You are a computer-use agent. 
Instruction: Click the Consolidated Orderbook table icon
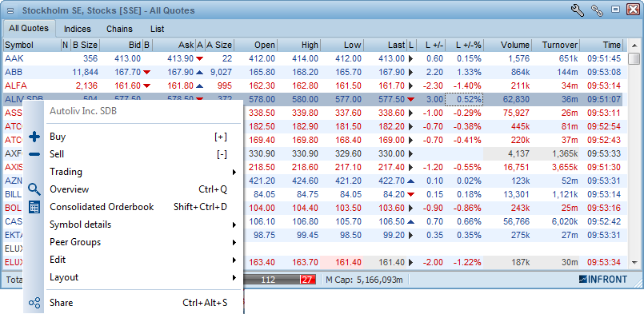(x=34, y=207)
